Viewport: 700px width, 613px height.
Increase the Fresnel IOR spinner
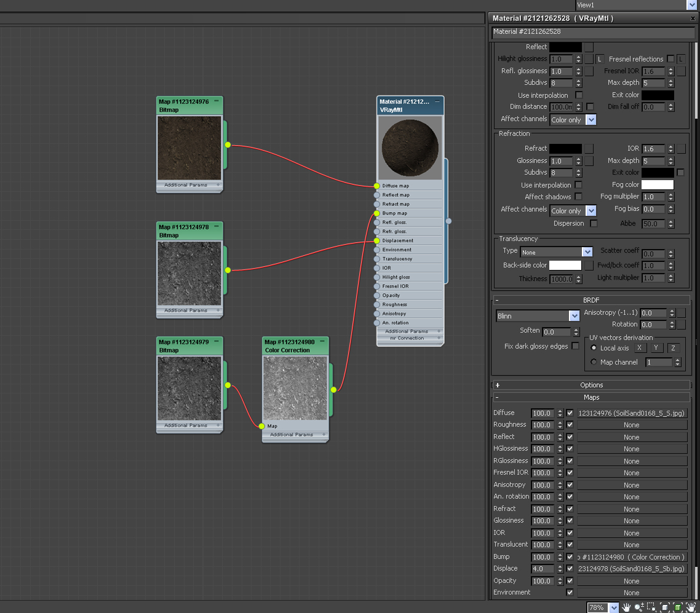coord(670,69)
